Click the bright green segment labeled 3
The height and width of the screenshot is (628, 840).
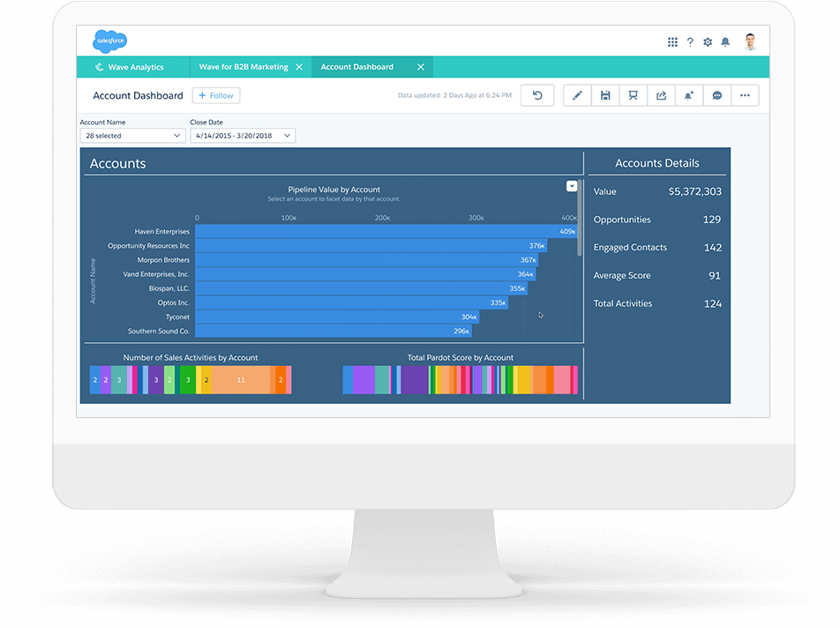187,379
